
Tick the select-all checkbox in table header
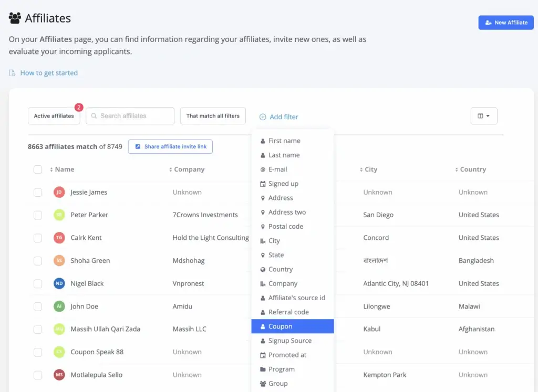point(38,169)
